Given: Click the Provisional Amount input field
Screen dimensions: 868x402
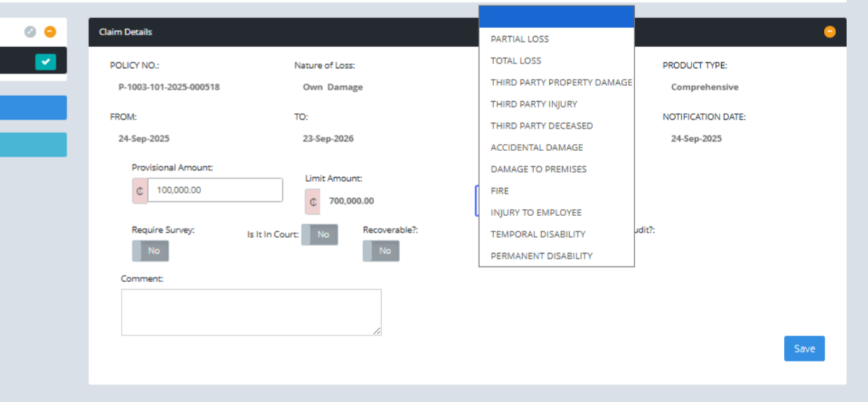Looking at the screenshot, I should tap(215, 190).
